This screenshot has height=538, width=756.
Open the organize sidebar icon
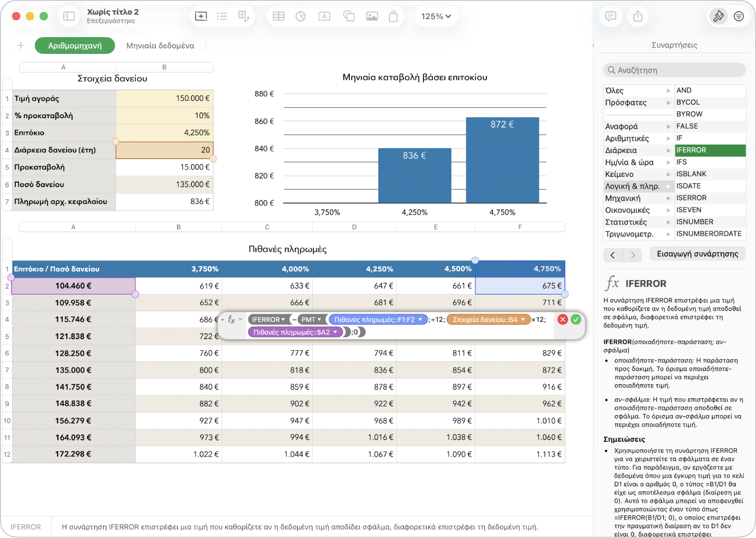click(739, 16)
